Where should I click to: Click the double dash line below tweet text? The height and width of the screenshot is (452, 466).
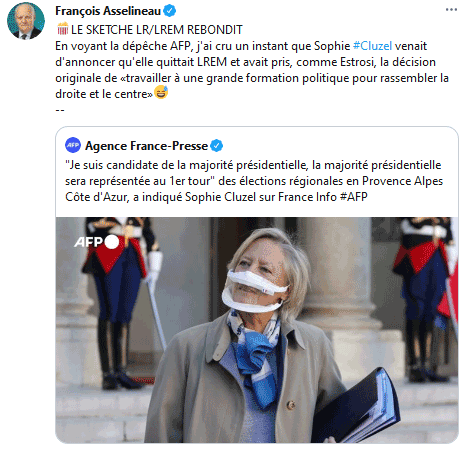pyautogui.click(x=60, y=110)
